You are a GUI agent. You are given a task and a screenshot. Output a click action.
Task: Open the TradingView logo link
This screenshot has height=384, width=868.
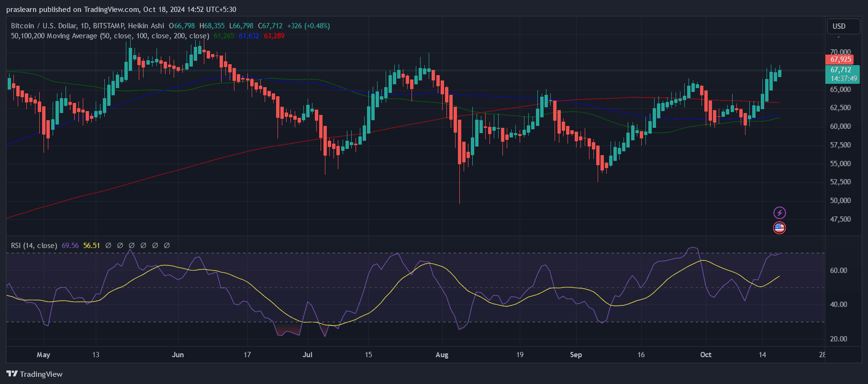coord(34,374)
